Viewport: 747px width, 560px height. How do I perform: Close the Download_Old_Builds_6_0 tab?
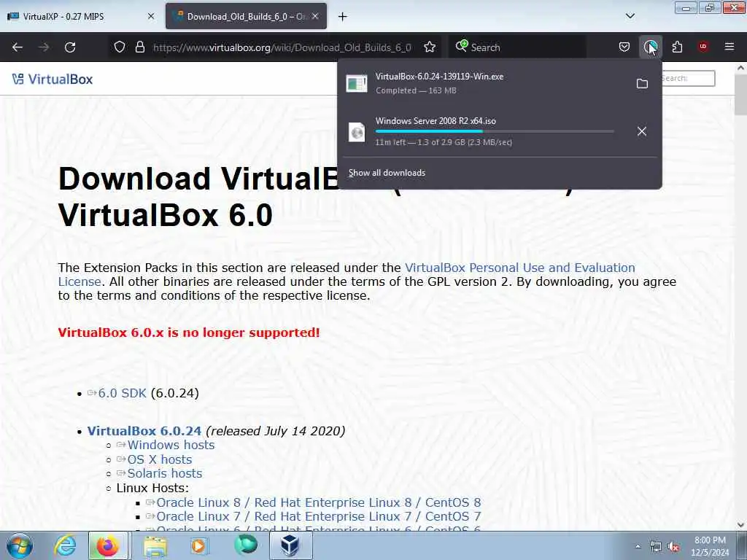click(x=315, y=16)
